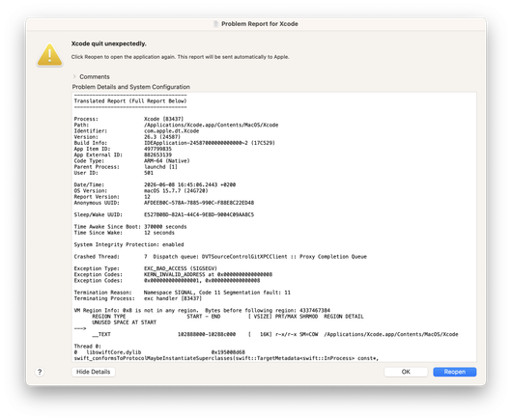Click the OS Version macOS line
This screenshot has width=512, height=420.
(x=141, y=190)
